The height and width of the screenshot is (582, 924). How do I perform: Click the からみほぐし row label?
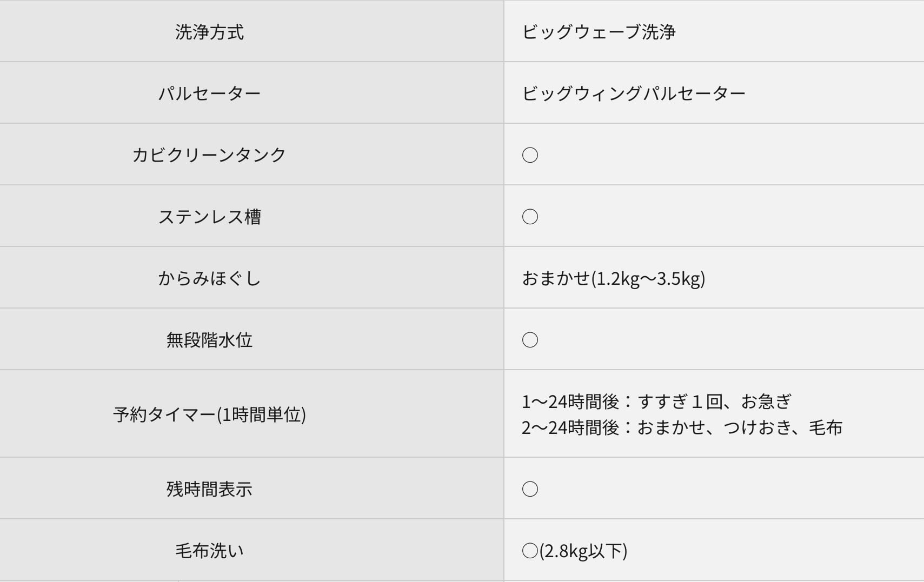click(209, 278)
